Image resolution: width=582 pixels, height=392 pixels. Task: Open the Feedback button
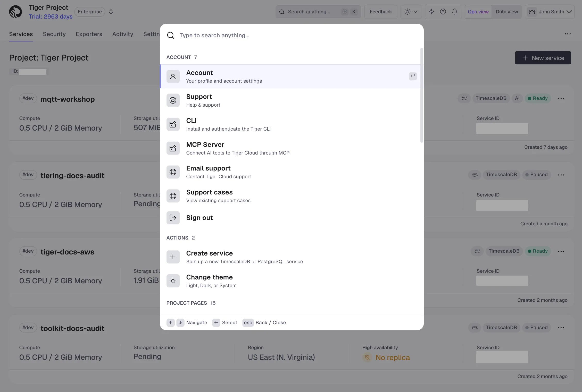click(x=381, y=12)
